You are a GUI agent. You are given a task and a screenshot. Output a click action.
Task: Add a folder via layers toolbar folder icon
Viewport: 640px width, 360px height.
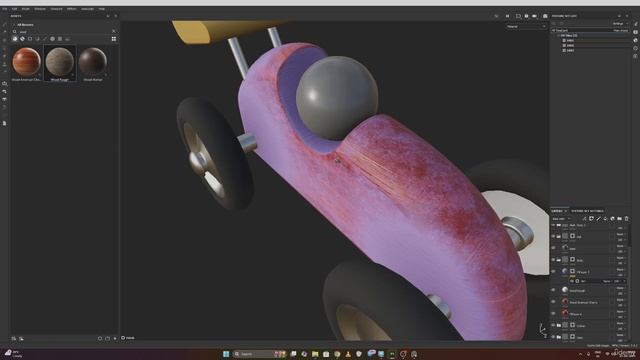click(620, 219)
